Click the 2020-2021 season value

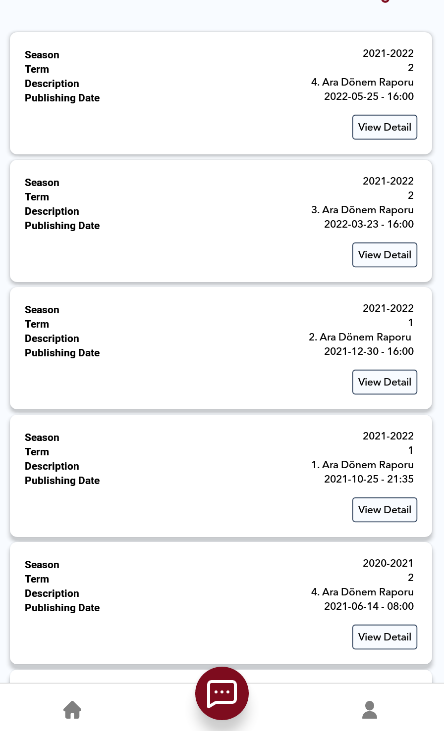388,563
